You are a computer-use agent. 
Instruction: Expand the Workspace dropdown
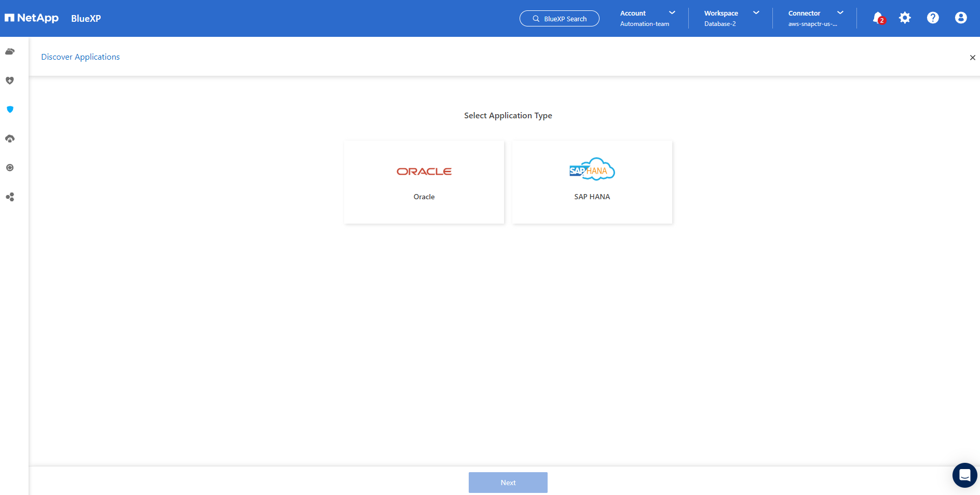coord(731,18)
